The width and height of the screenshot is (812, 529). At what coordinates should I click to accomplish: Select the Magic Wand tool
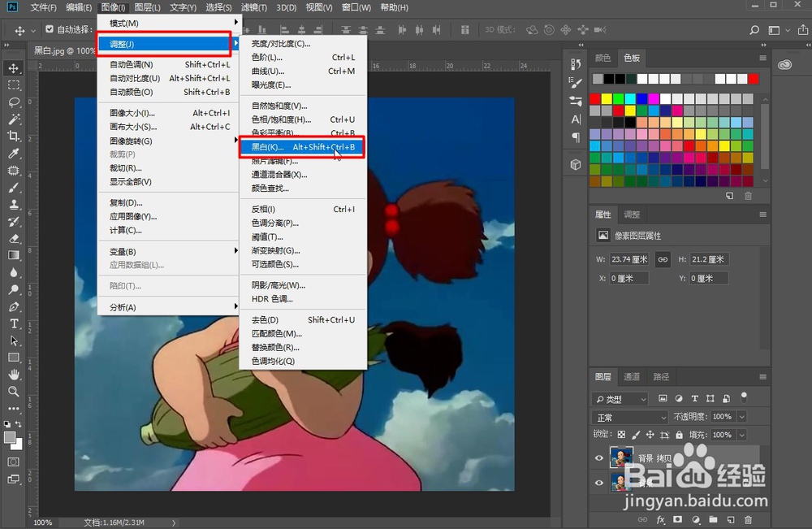point(14,119)
